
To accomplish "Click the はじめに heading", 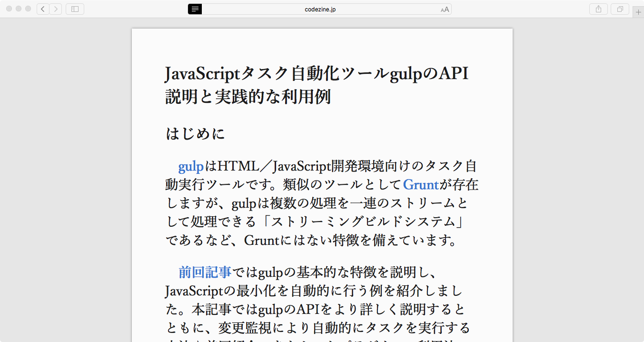I will (195, 134).
